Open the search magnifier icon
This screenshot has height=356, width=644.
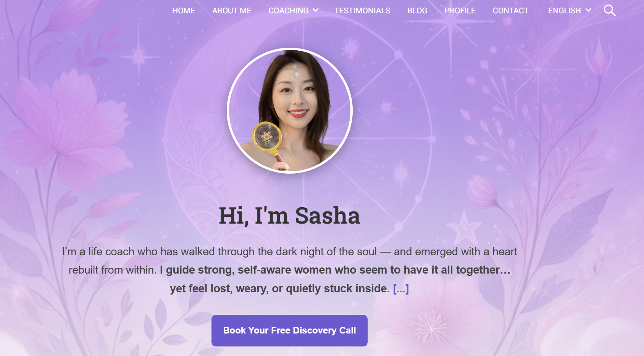[x=610, y=11]
